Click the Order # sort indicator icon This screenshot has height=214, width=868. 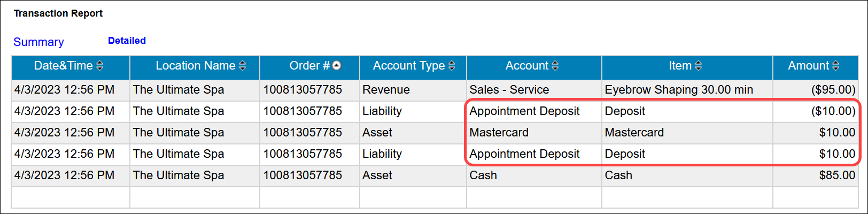(337, 66)
